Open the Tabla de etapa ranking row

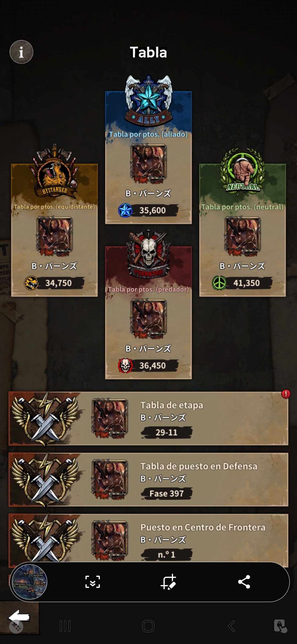[x=148, y=419]
